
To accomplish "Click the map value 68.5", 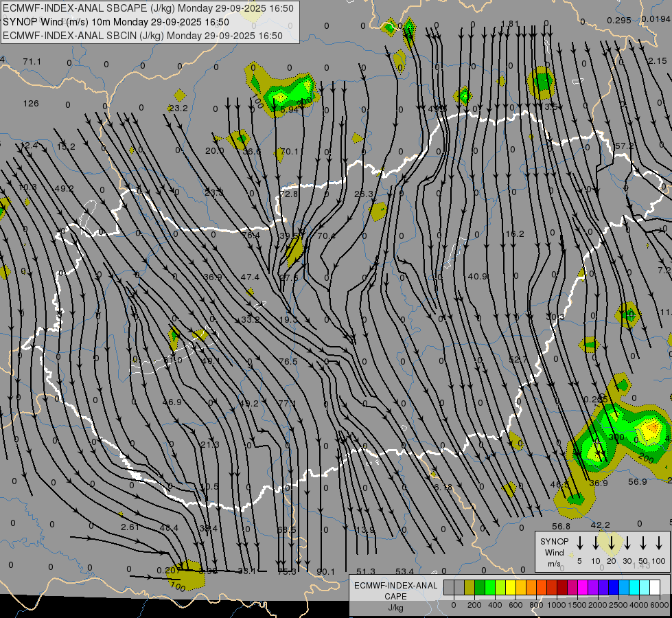I will 286,529.
